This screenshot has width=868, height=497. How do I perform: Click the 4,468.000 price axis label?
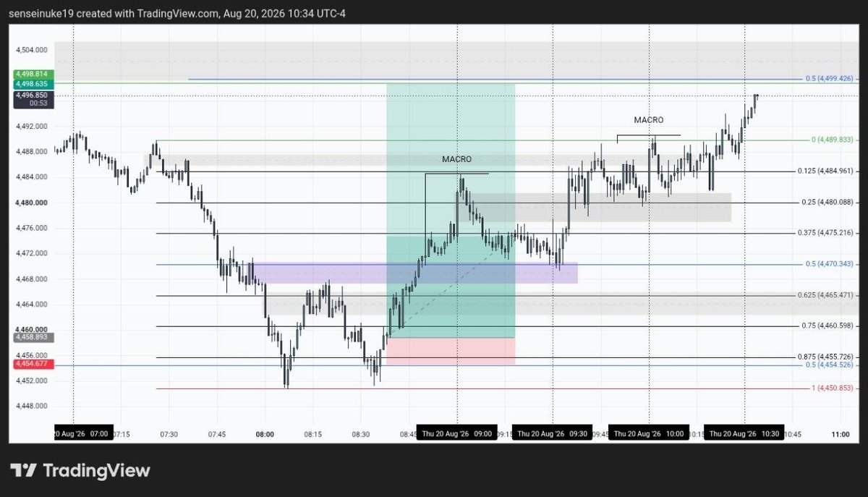pyautogui.click(x=33, y=279)
